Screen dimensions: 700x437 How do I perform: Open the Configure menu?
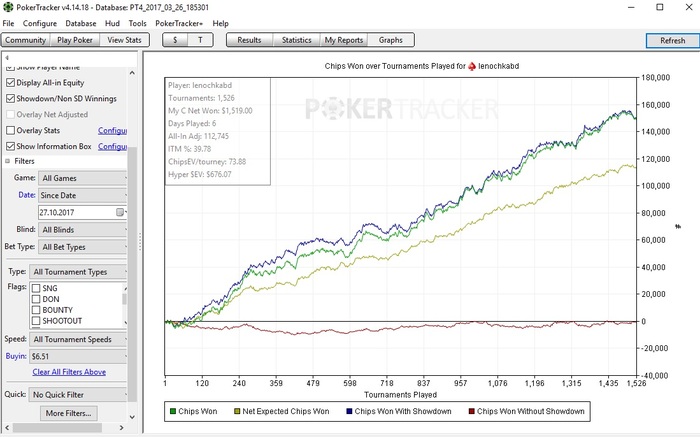(40, 23)
